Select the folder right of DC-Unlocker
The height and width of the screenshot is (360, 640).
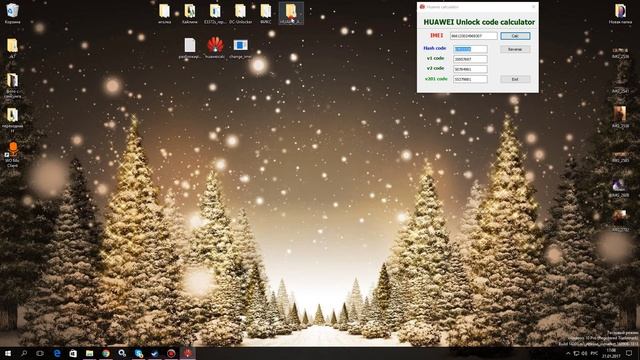266,13
